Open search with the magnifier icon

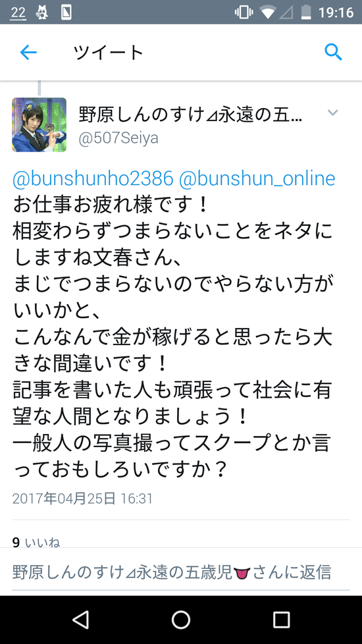tap(333, 52)
